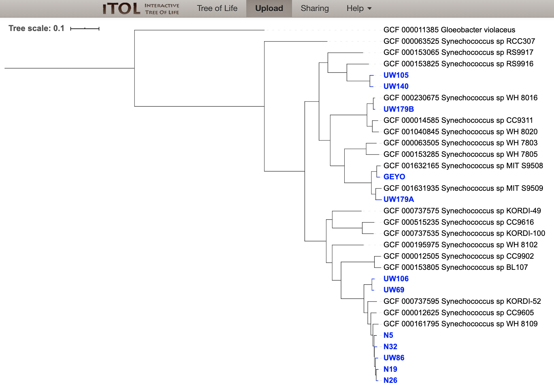Select leaf Synechococcus sp CC9616
This screenshot has height=392, width=554.
[x=459, y=222]
